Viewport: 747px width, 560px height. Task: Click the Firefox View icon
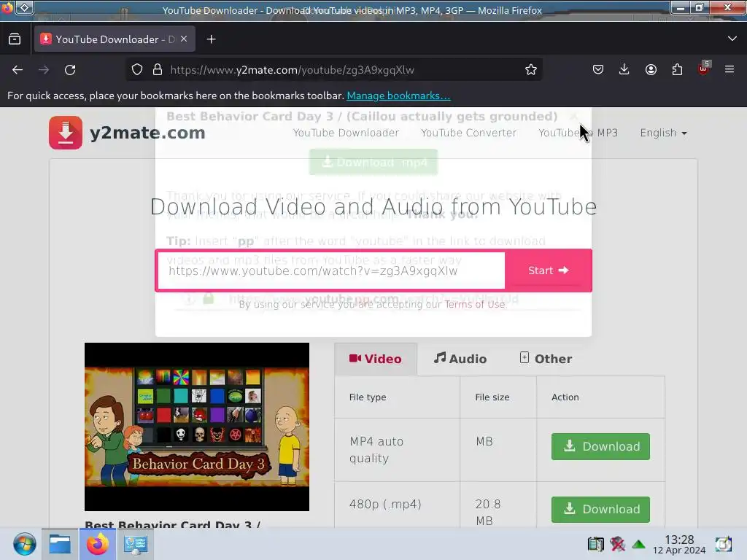click(x=15, y=39)
